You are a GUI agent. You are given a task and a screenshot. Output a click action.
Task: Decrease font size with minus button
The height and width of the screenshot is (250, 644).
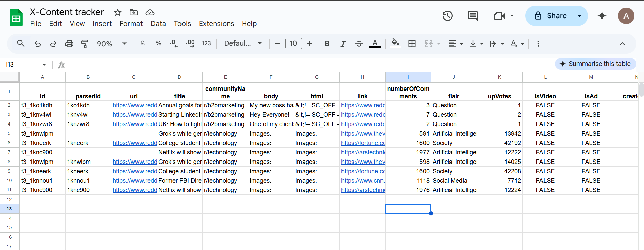point(277,43)
